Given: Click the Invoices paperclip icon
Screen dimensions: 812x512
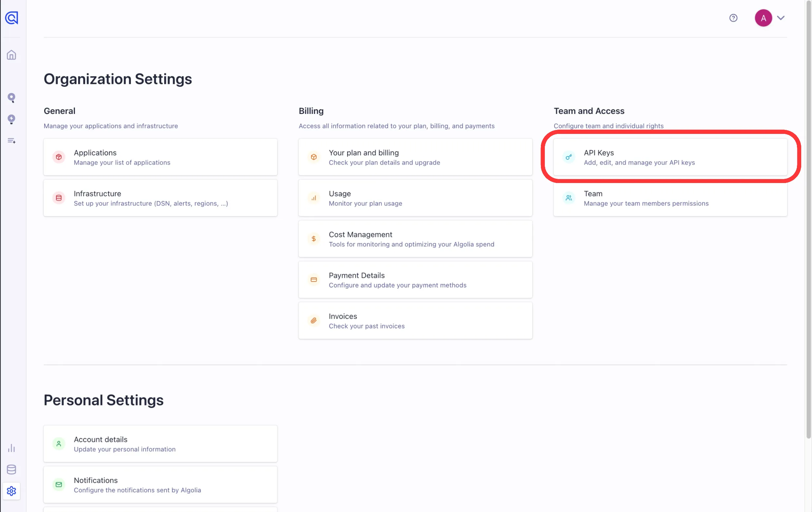Looking at the screenshot, I should [314, 320].
